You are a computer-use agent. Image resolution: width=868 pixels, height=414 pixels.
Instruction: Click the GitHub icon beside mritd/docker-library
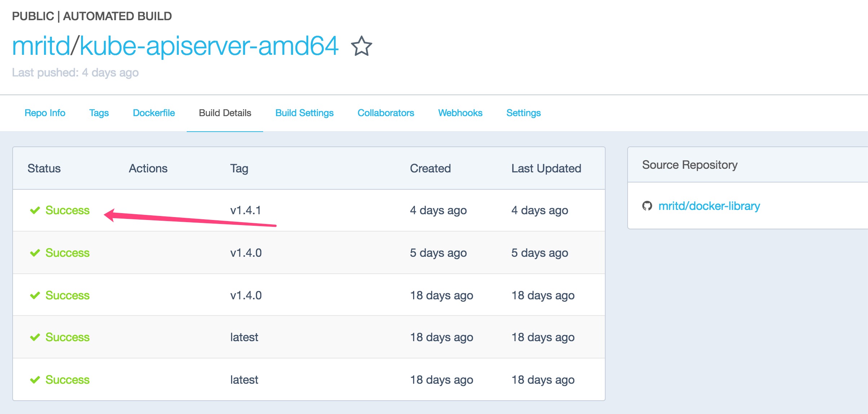pos(647,206)
